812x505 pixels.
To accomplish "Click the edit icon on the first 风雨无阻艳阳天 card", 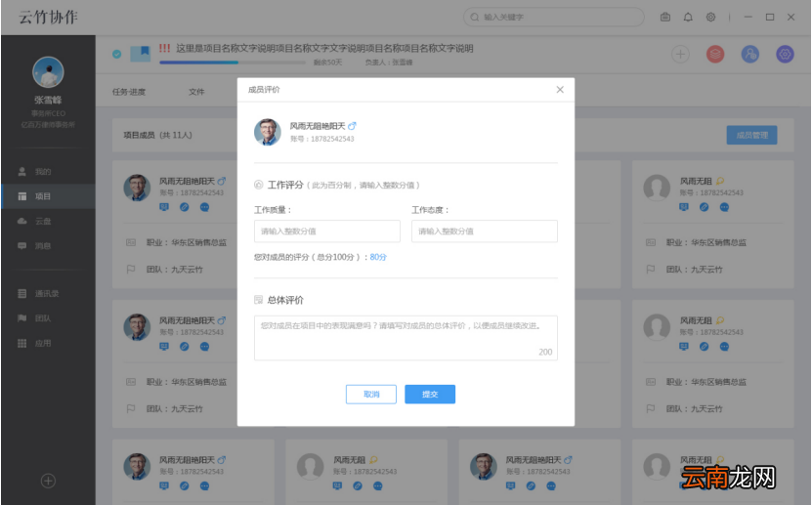I will pos(185,207).
